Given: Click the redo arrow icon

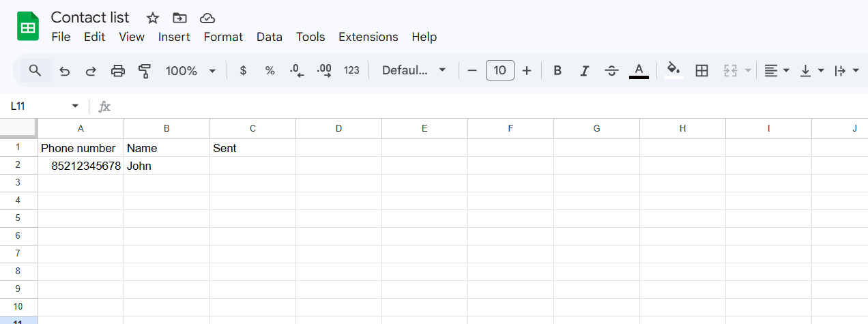Looking at the screenshot, I should point(91,71).
